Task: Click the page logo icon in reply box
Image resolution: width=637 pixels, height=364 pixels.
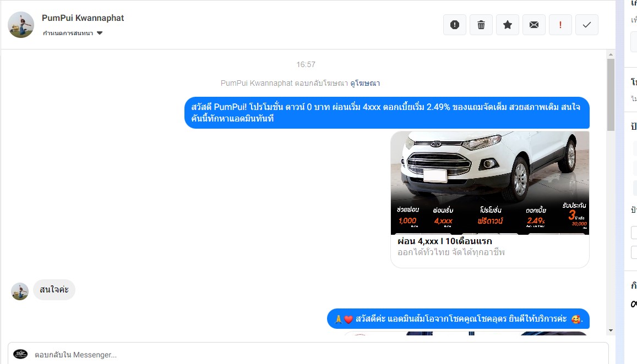Action: point(20,354)
